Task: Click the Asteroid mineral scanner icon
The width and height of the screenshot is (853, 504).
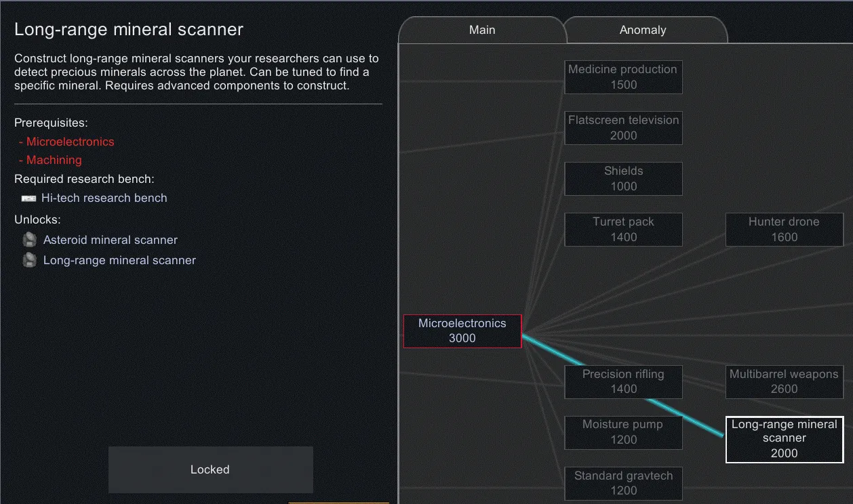Action: (29, 240)
